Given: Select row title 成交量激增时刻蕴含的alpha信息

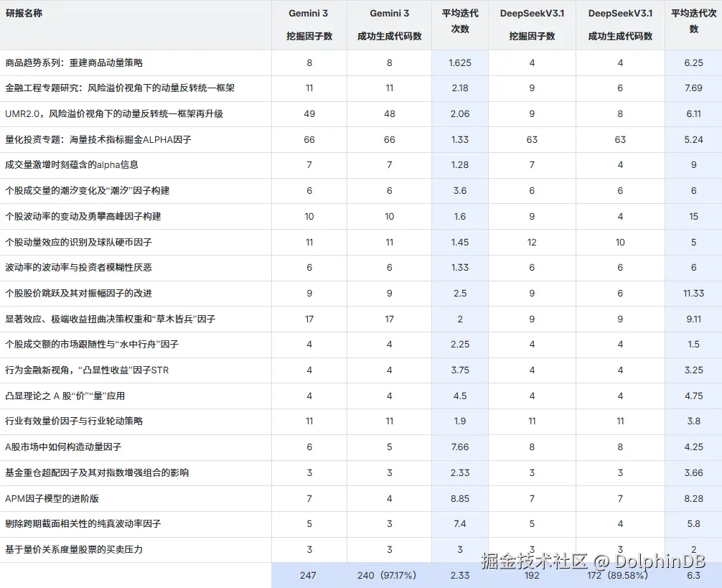Looking at the screenshot, I should pyautogui.click(x=72, y=165).
